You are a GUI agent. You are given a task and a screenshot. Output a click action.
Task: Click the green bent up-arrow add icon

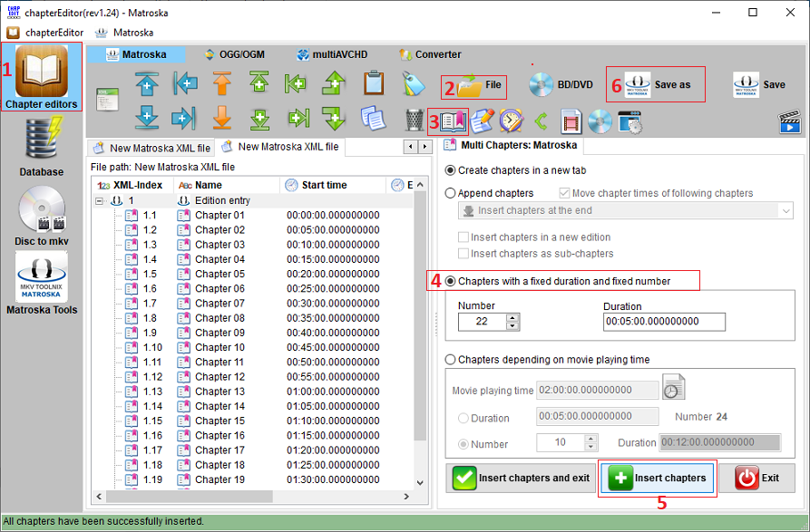click(x=334, y=83)
